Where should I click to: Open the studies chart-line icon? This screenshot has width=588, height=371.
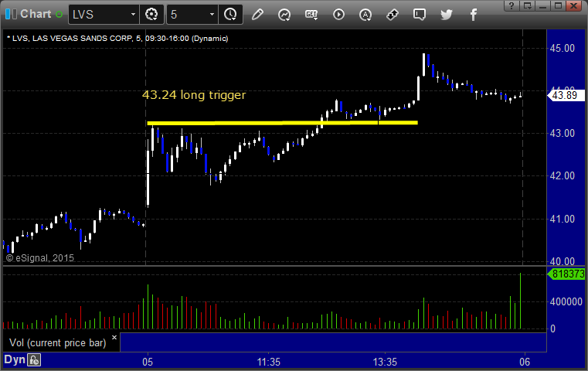pyautogui.click(x=284, y=15)
